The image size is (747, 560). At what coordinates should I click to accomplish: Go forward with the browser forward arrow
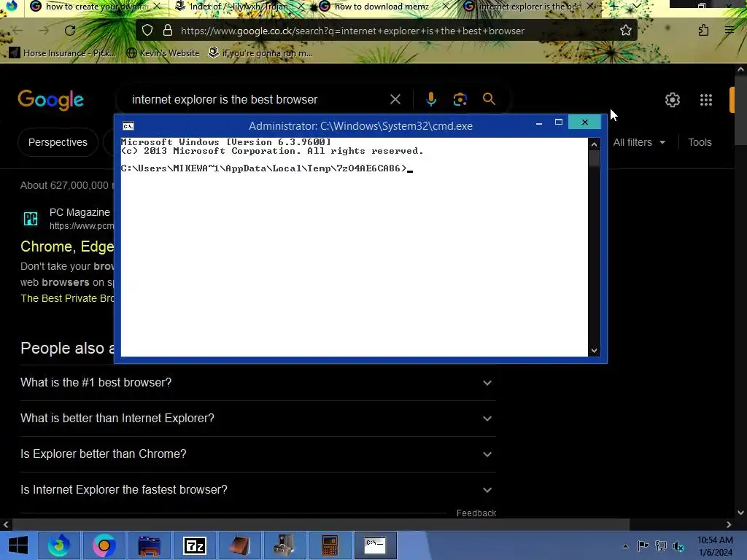44,31
